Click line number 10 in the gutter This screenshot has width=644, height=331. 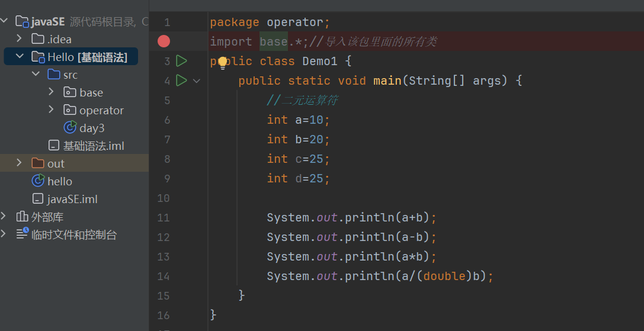[x=164, y=198]
